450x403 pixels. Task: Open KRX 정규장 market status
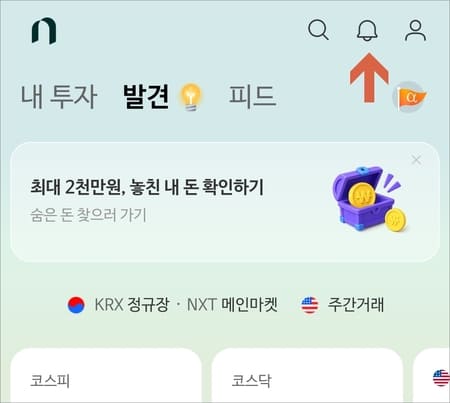coord(132,305)
